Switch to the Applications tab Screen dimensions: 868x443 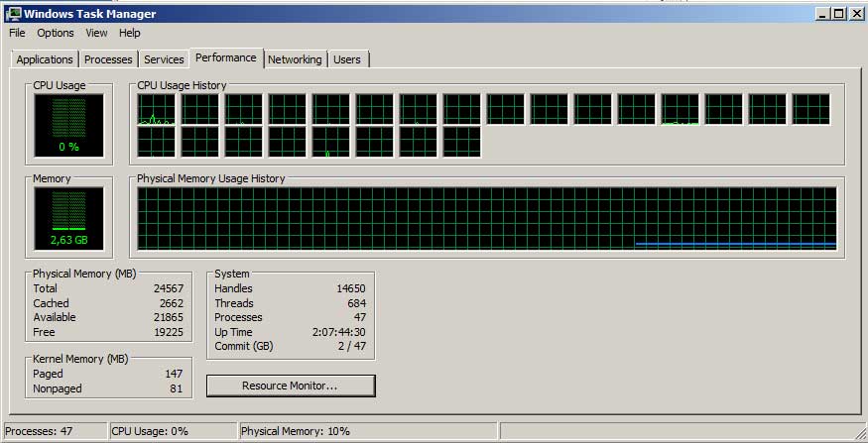coord(45,59)
